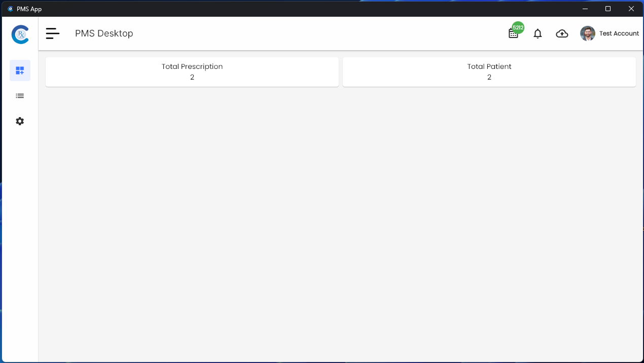Open Settings via the gear icon
Image resolution: width=644 pixels, height=363 pixels.
click(20, 121)
